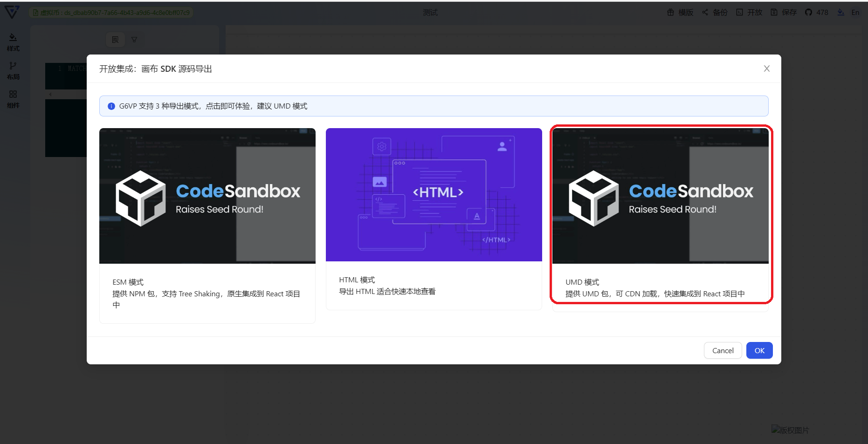Screen dimensions: 868x444
Task: Click the dataset tag "虚拟币: ds_dbab90b7…"
Action: point(111,13)
